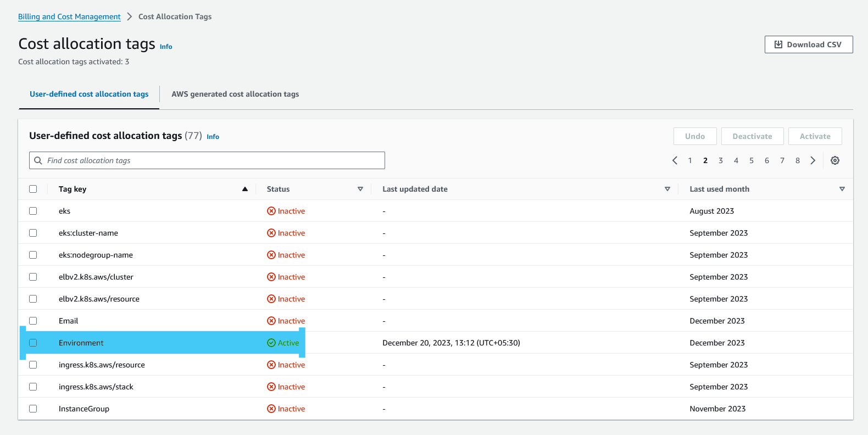Open Info link next to page title
Screen dimensions: 868x435
click(x=166, y=47)
